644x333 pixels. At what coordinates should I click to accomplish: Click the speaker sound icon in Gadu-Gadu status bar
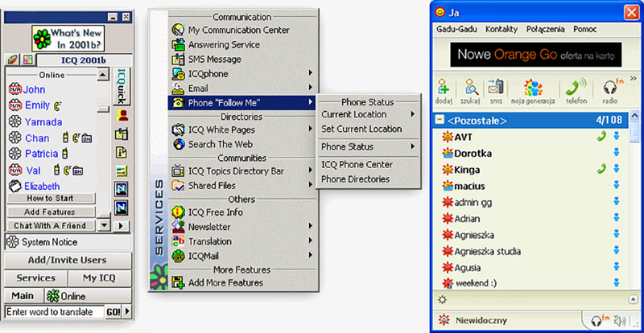tap(619, 320)
